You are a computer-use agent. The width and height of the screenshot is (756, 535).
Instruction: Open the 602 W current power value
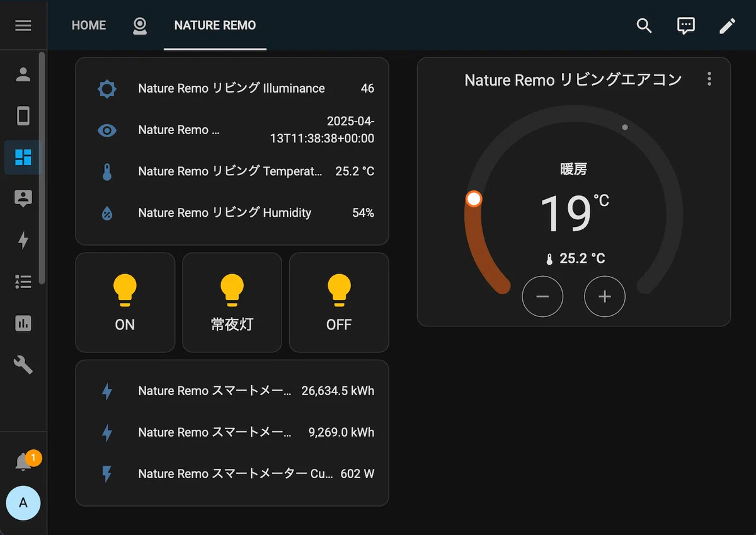click(x=357, y=474)
